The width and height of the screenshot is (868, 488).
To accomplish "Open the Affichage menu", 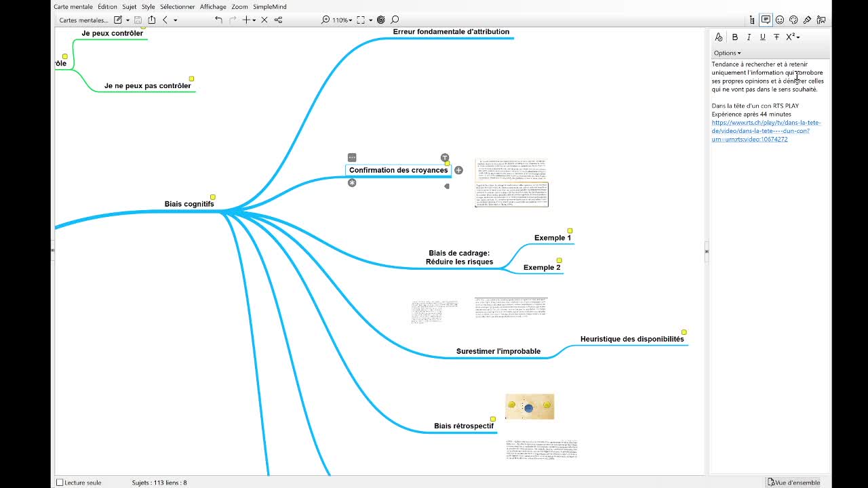I will [213, 7].
